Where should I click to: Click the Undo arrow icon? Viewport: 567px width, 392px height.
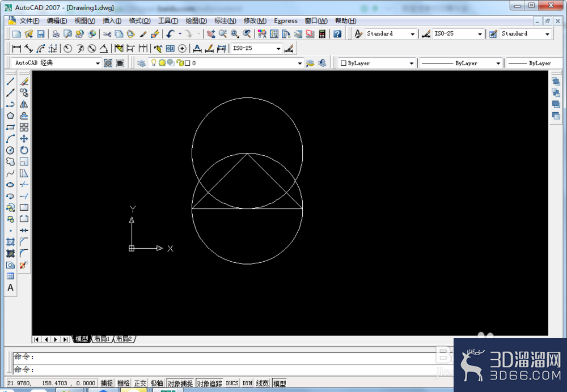170,34
